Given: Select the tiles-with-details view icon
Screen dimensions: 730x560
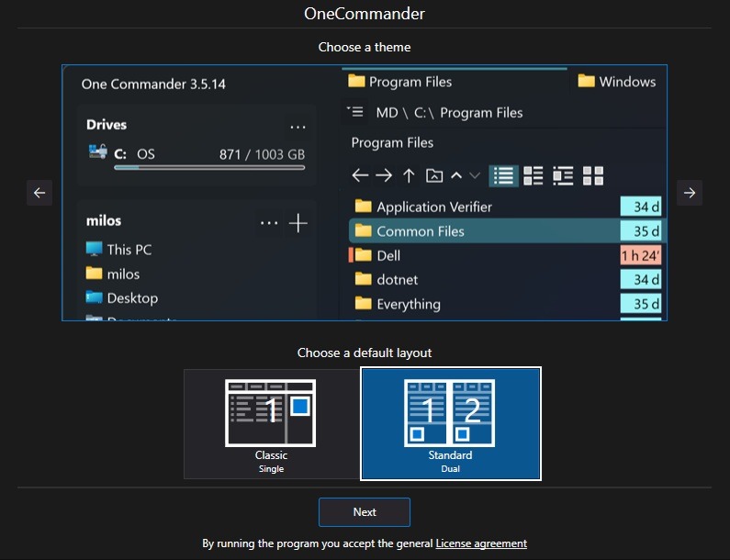Looking at the screenshot, I should (x=533, y=176).
